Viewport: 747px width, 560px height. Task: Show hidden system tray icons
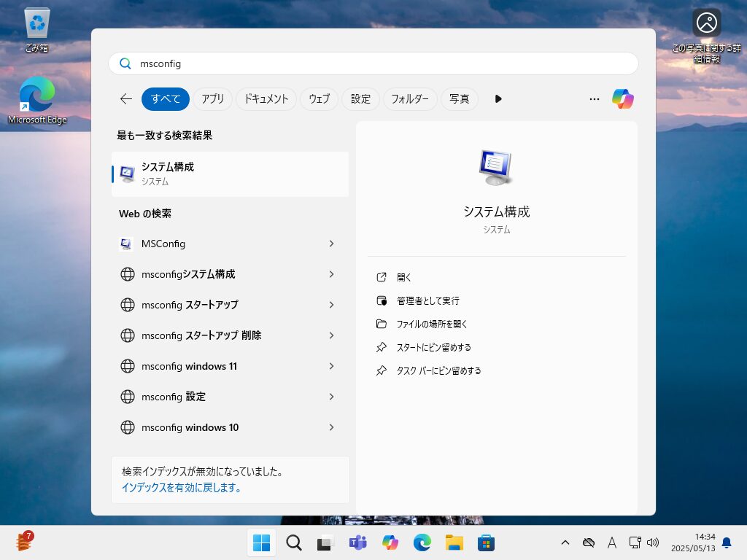(565, 542)
